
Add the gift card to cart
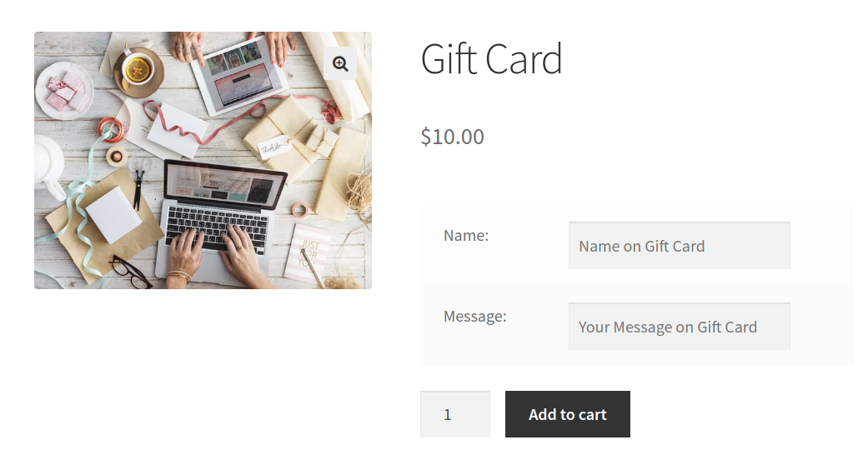[568, 414]
